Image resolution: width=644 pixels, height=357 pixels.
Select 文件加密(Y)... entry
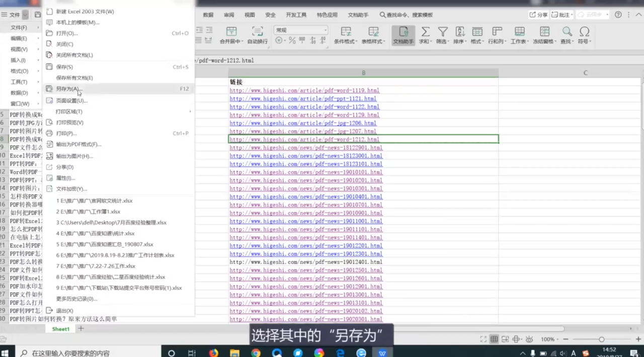(x=118, y=189)
